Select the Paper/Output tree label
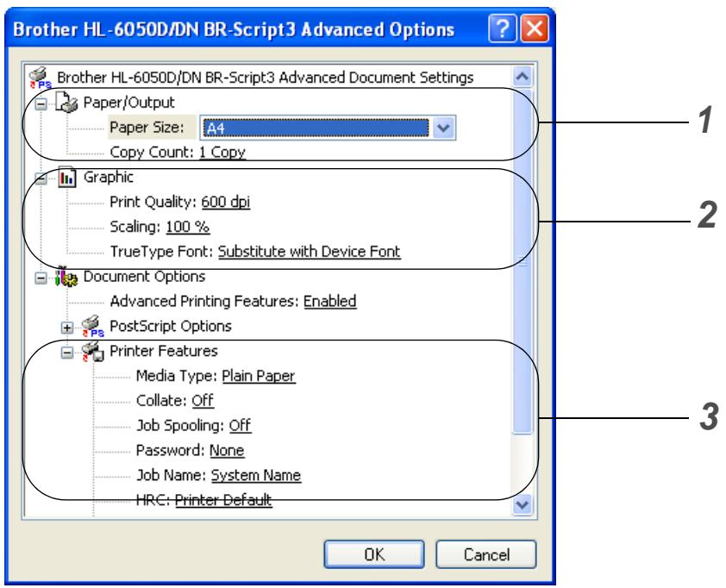 point(128,103)
